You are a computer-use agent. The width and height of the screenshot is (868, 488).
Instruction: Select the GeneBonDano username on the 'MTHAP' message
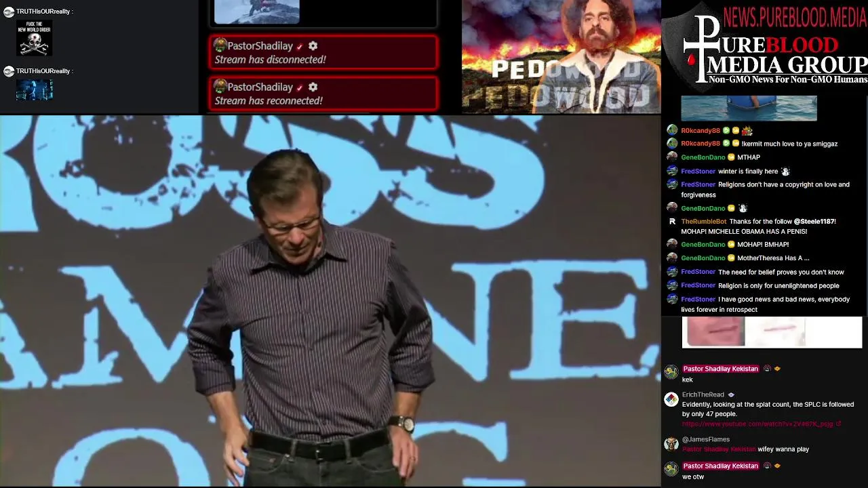(x=703, y=157)
